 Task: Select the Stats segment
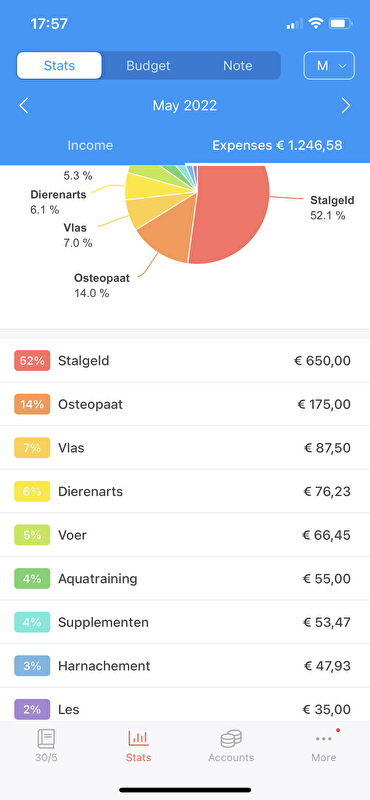click(x=59, y=66)
